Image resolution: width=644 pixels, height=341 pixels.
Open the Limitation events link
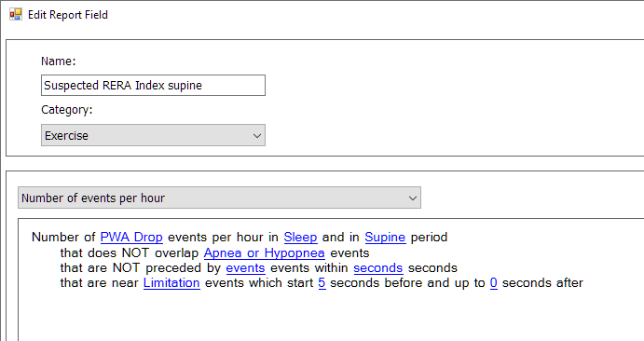pyautogui.click(x=171, y=282)
